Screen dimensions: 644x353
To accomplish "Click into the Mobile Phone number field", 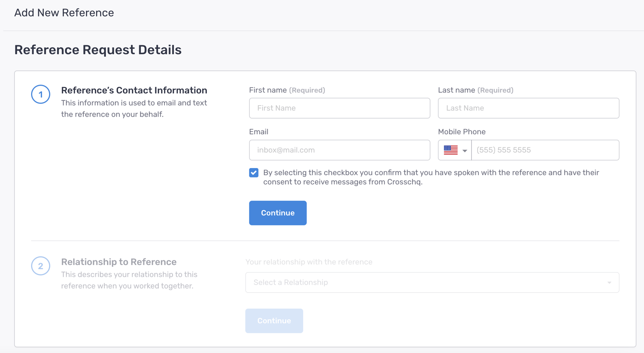I will pos(545,150).
